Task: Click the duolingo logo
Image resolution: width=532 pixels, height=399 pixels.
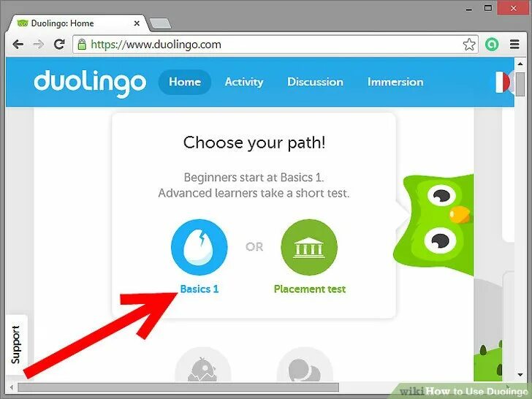Action: pyautogui.click(x=90, y=83)
